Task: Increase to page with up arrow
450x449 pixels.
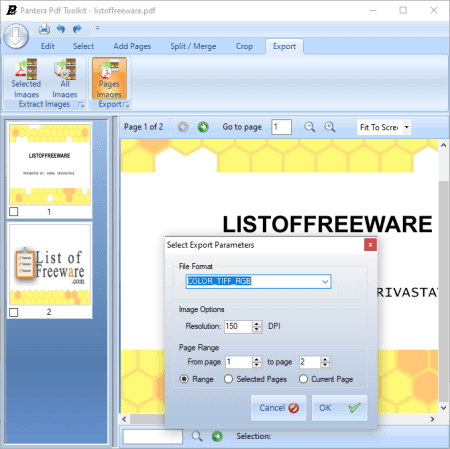Action: click(x=325, y=359)
